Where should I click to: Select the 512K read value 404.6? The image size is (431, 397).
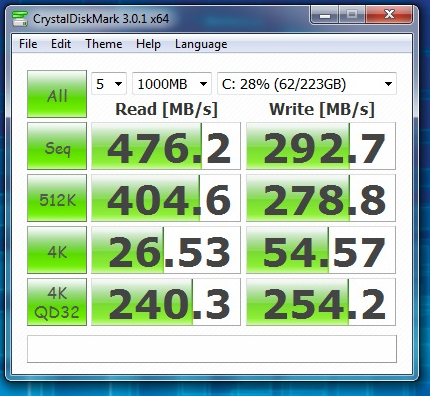[166, 198]
